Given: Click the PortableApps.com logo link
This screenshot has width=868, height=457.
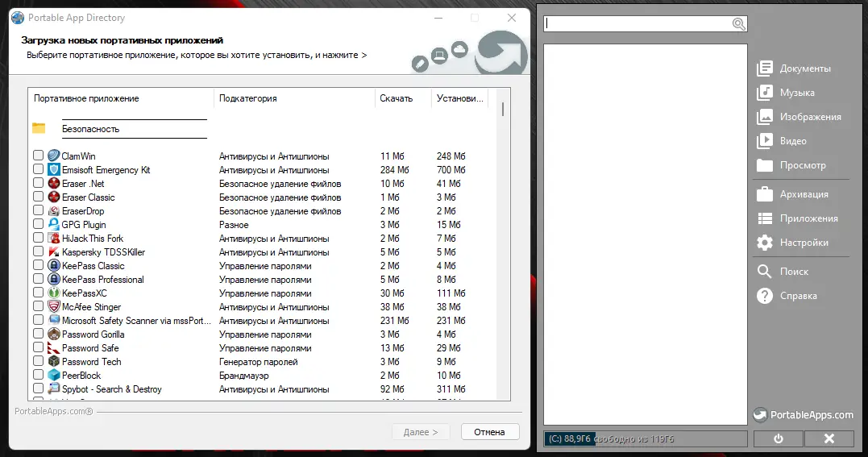Looking at the screenshot, I should (x=804, y=415).
